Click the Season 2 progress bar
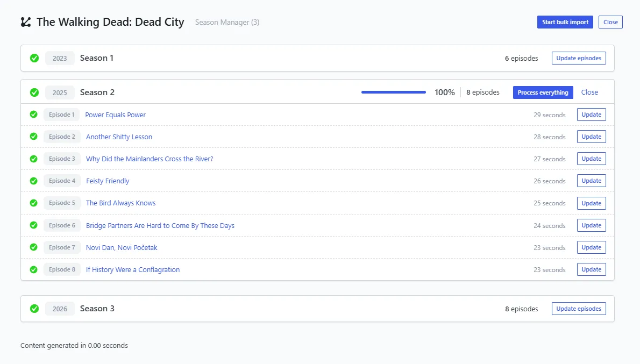Screen dimensions: 640x364 point(394,92)
